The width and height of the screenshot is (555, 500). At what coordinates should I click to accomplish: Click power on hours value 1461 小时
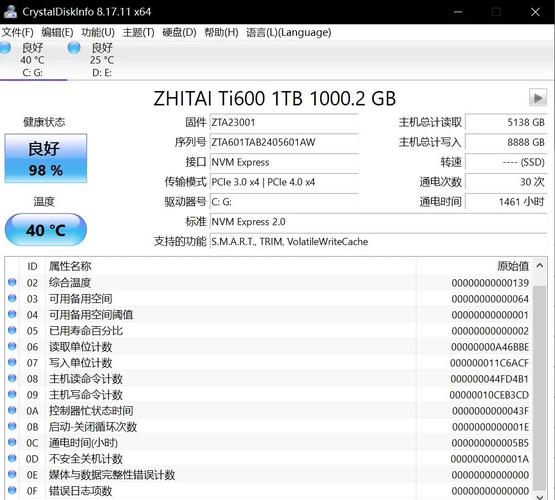[x=506, y=202]
